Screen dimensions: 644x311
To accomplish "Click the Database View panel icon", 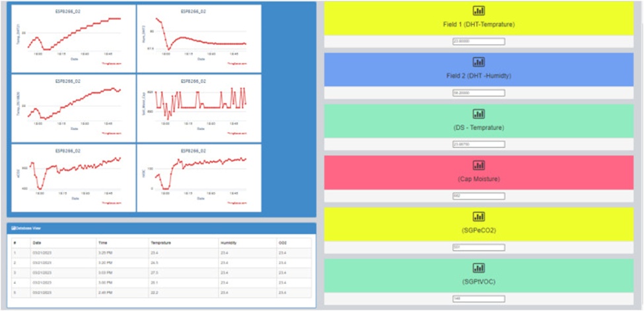I will tap(13, 228).
